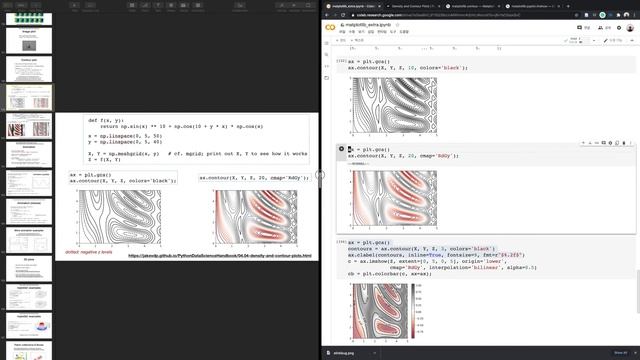Image resolution: width=640 pixels, height=360 pixels.
Task: Add a comment via the cell toolbar icon
Action: tap(603, 143)
